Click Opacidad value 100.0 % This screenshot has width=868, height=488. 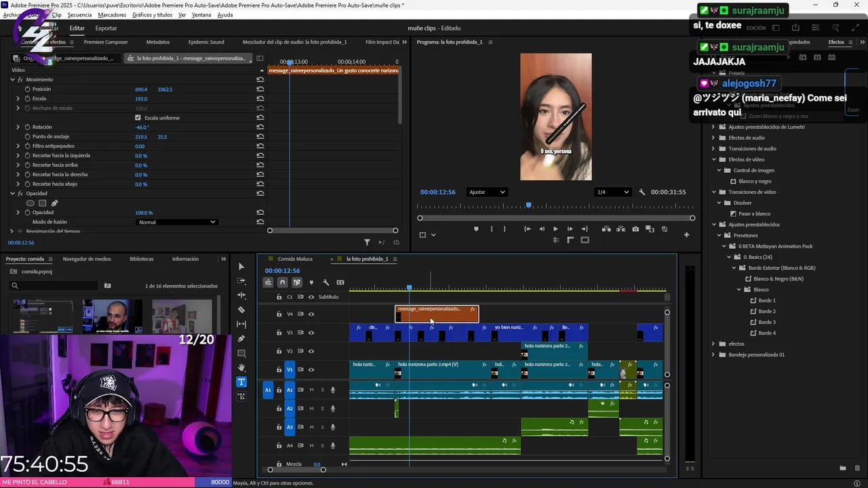(144, 212)
